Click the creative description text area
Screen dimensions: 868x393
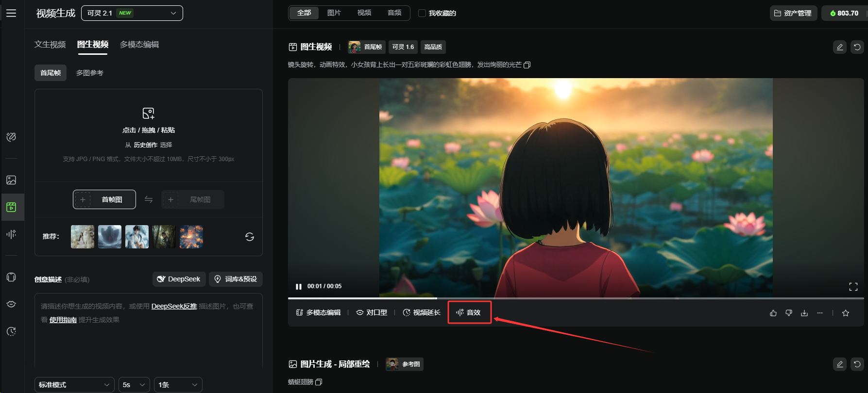pyautogui.click(x=149, y=330)
